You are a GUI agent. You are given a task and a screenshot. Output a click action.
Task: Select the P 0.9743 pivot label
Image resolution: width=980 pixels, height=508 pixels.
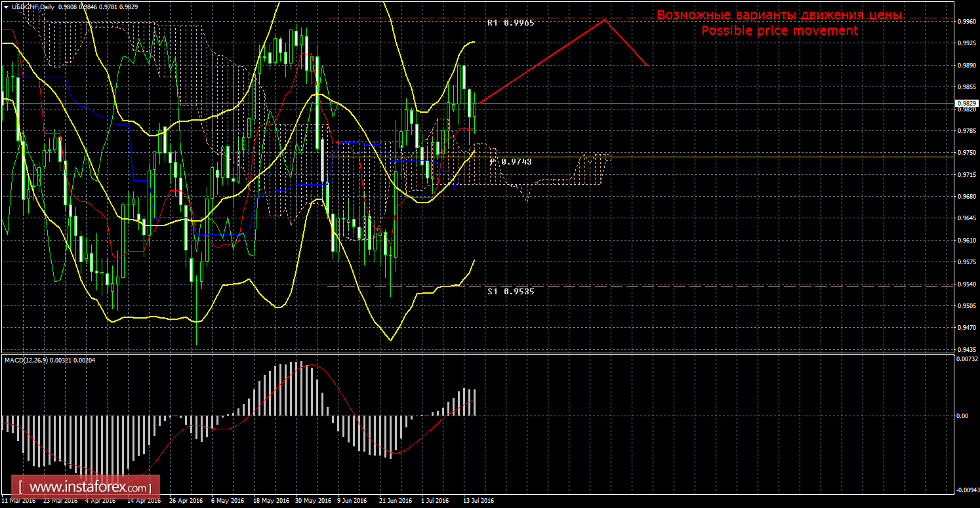coord(510,161)
